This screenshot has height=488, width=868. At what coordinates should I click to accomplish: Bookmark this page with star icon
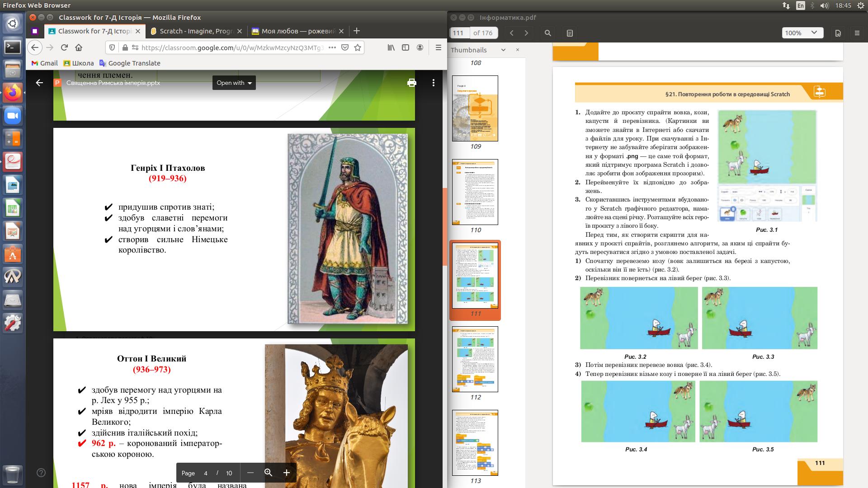358,47
